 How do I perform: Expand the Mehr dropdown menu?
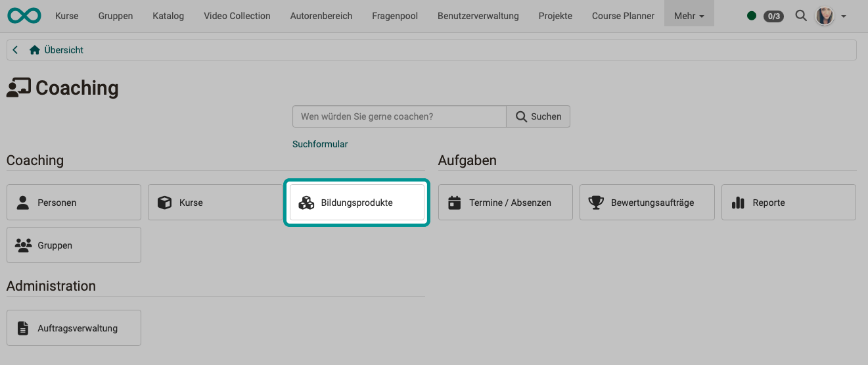(689, 16)
